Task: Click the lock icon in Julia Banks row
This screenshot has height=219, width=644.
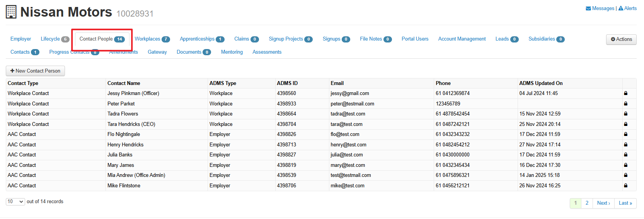Action: coord(625,154)
